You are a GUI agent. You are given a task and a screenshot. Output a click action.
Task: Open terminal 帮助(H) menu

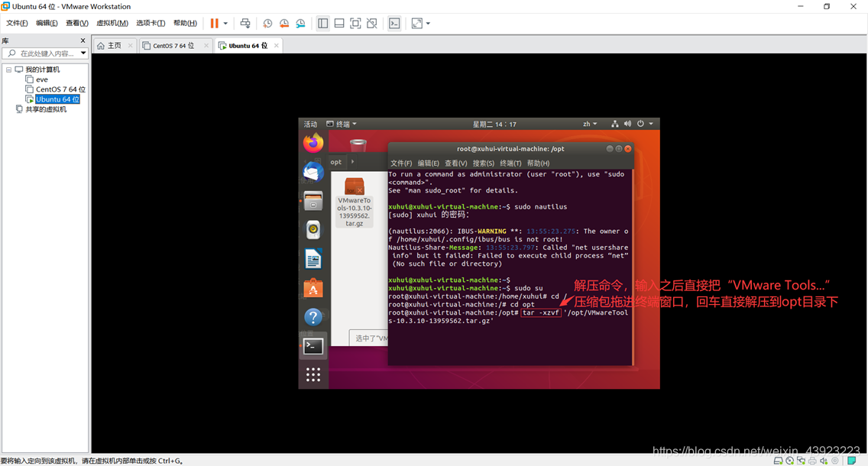tap(538, 163)
